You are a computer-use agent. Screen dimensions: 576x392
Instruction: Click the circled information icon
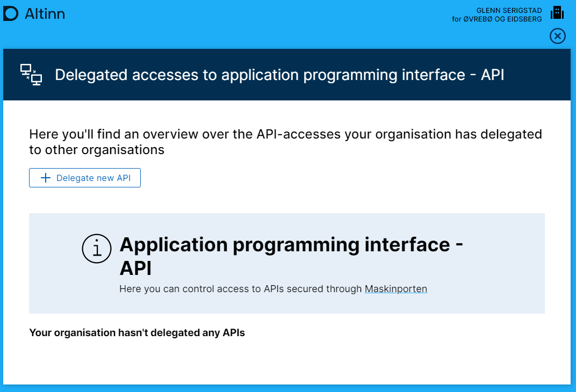point(97,249)
